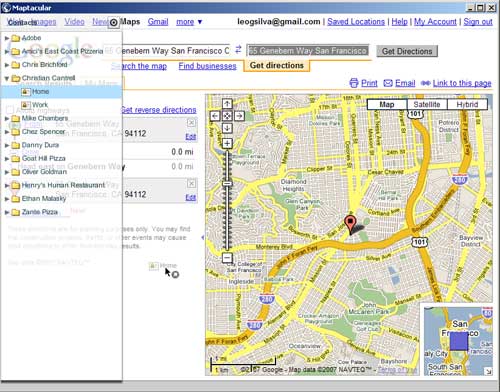Switch to Satellite view
500x392 pixels.
click(x=427, y=104)
